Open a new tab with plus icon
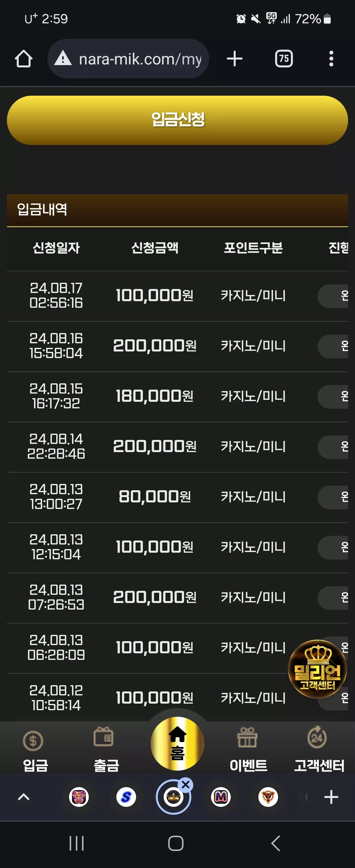The width and height of the screenshot is (355, 868). 234,59
